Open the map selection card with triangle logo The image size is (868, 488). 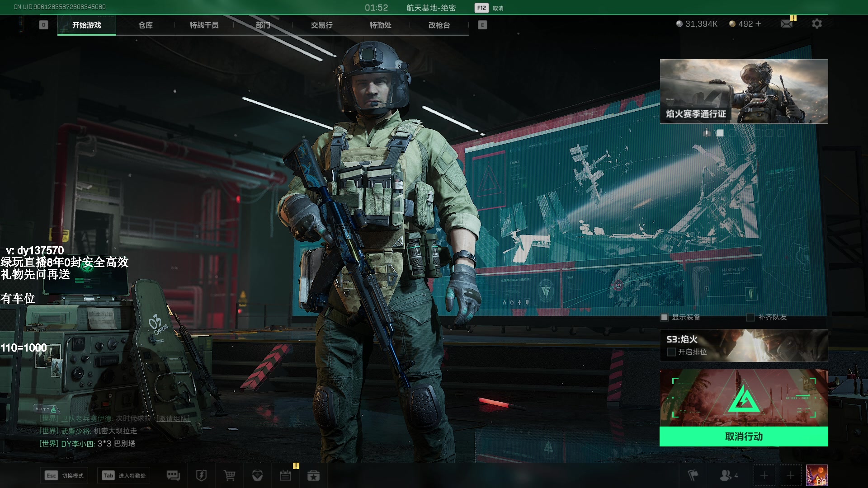tap(744, 398)
